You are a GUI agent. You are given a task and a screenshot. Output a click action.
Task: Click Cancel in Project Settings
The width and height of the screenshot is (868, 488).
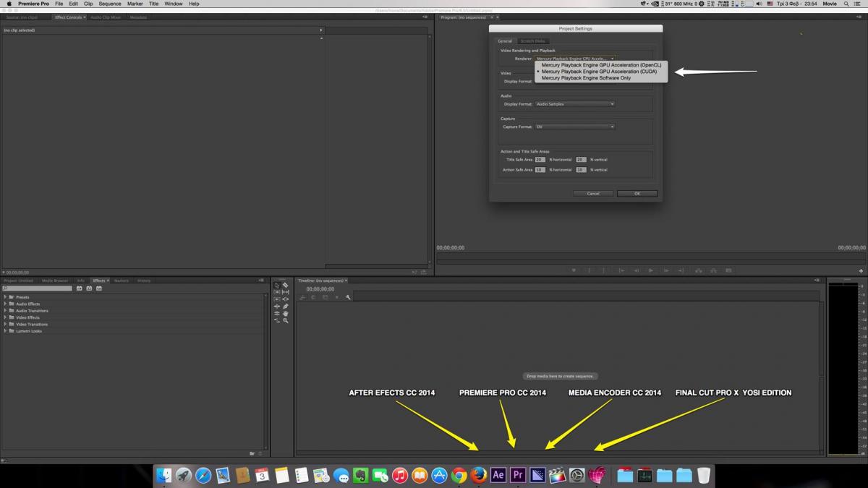(x=593, y=194)
